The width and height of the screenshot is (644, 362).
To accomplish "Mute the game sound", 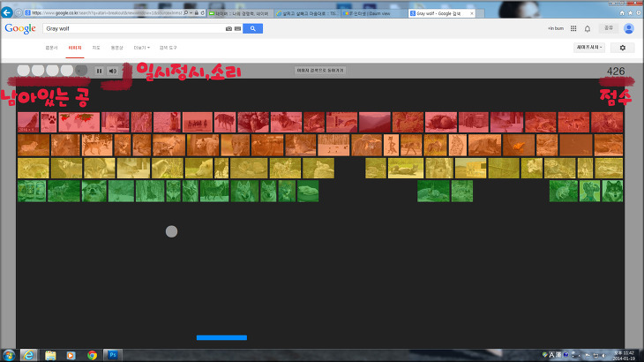I will [x=113, y=71].
